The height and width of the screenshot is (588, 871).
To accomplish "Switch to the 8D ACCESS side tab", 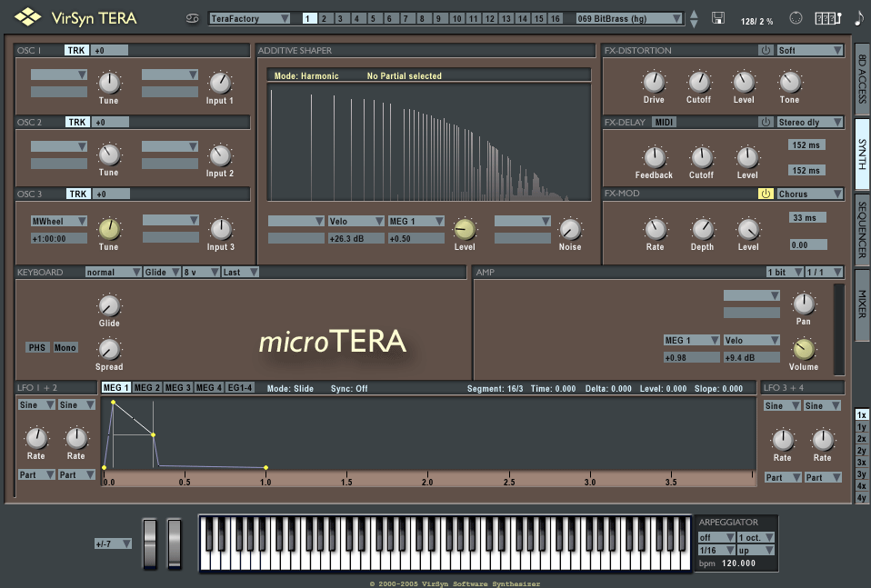I will tap(862, 79).
